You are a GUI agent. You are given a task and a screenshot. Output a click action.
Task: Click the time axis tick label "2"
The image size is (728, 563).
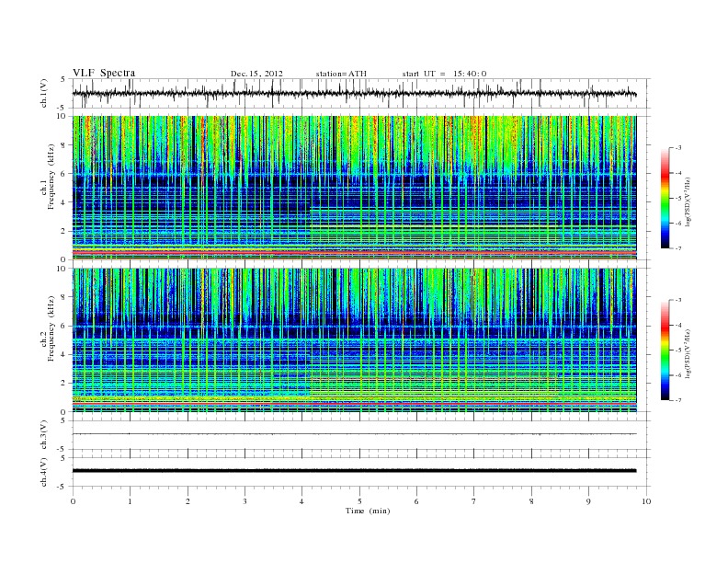click(188, 501)
